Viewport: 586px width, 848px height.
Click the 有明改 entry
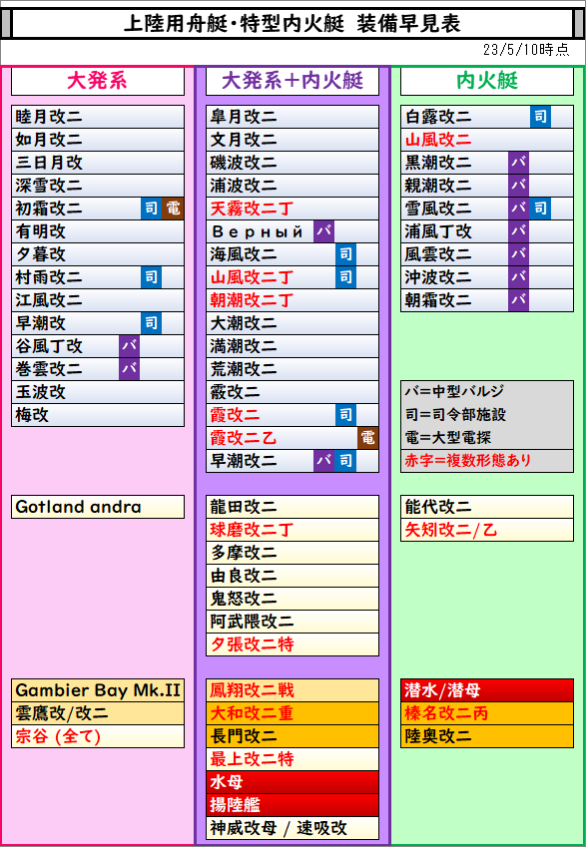(98, 231)
